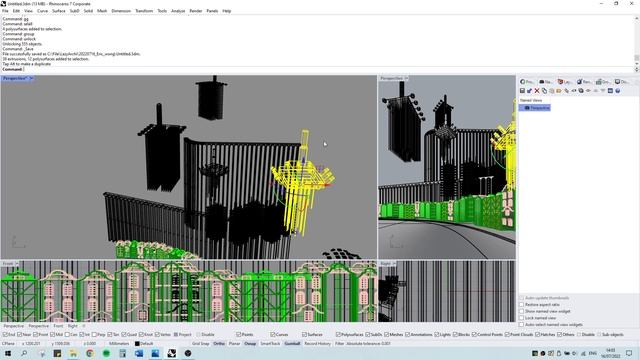Toggle the Polysurfaces selection filter checkbox

pos(338,335)
